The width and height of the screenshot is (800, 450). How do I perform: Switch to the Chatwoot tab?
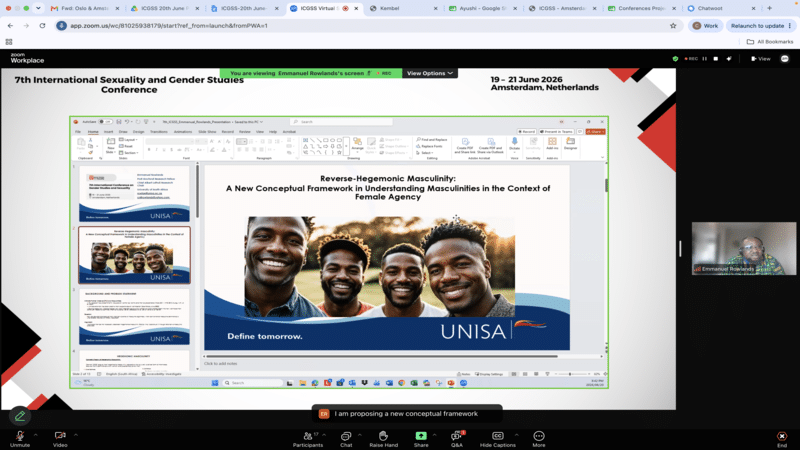pyautogui.click(x=721, y=8)
